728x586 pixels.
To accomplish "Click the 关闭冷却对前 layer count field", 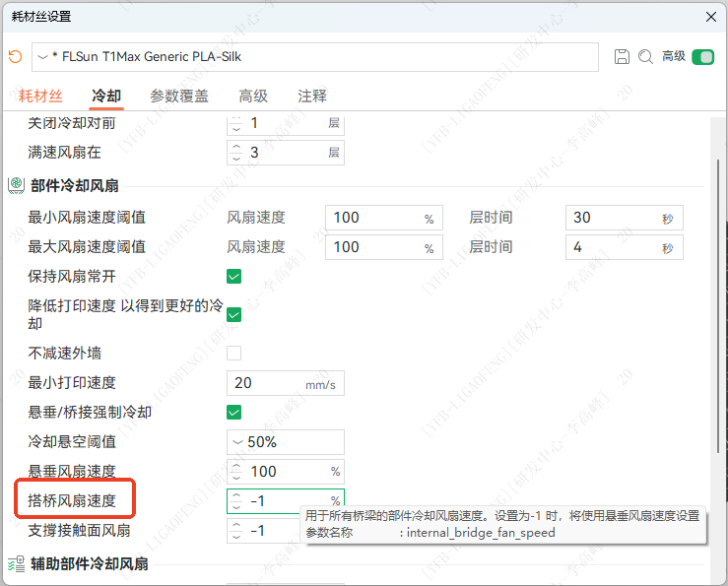I will (x=286, y=124).
